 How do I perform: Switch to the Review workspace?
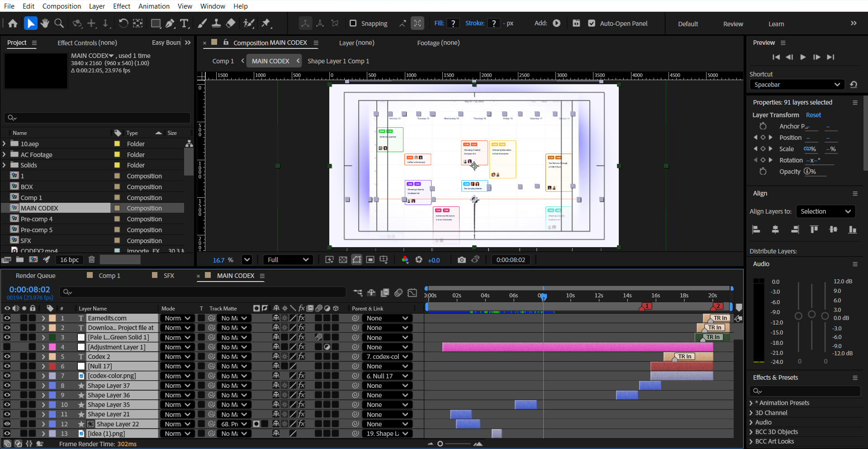pyautogui.click(x=733, y=24)
